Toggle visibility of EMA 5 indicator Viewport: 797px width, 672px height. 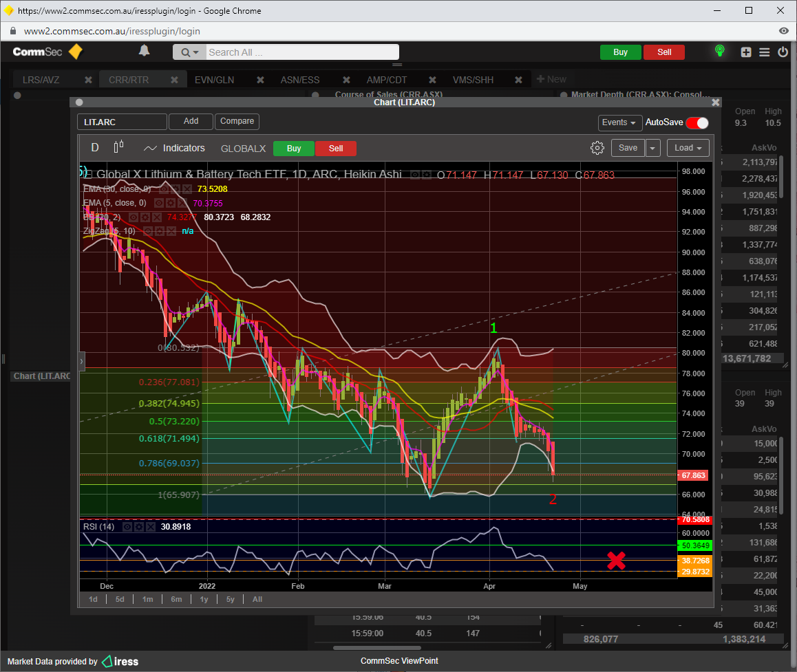pos(159,203)
